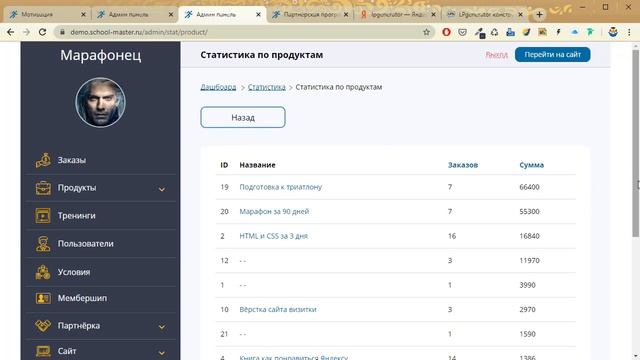Click sum value 66400
640x360 pixels.
[529, 187]
